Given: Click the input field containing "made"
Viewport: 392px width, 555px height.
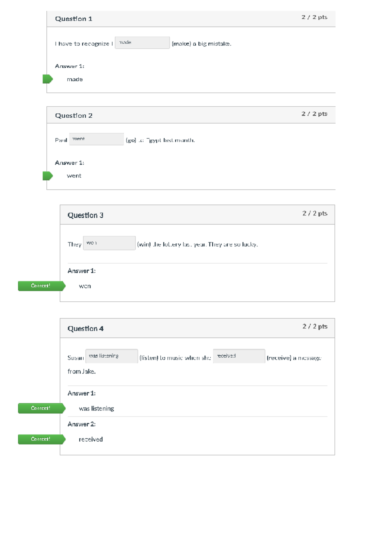Looking at the screenshot, I should coord(142,43).
